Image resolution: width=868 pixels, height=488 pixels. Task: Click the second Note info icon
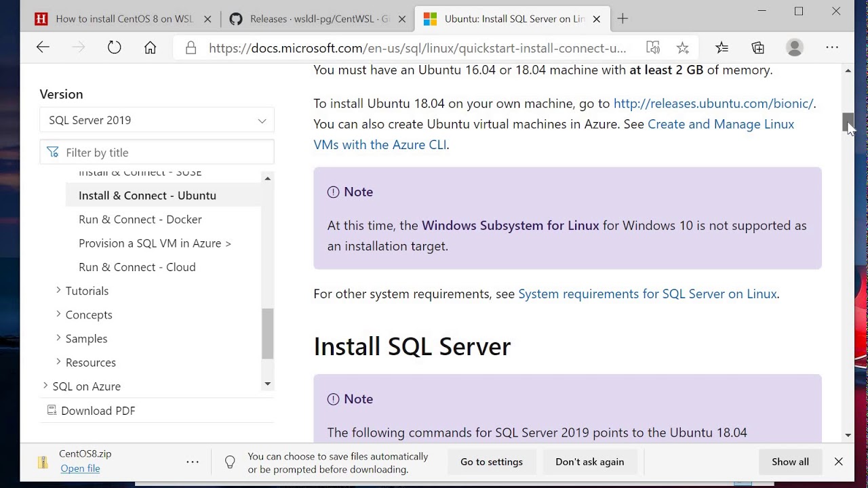333,399
